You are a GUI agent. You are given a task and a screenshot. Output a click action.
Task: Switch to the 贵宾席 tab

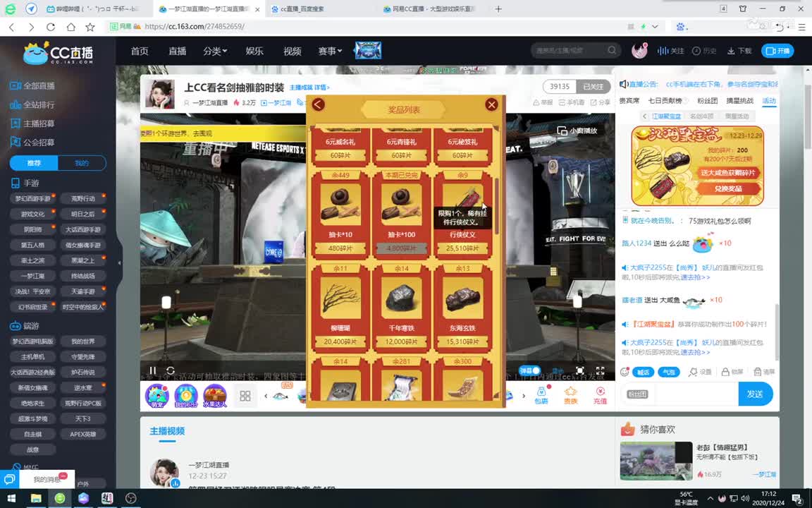click(629, 101)
